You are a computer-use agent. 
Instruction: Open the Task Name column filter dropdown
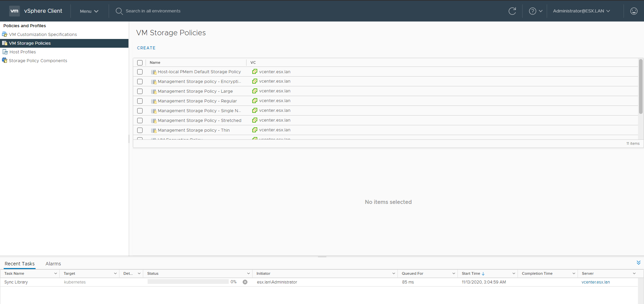click(56, 273)
